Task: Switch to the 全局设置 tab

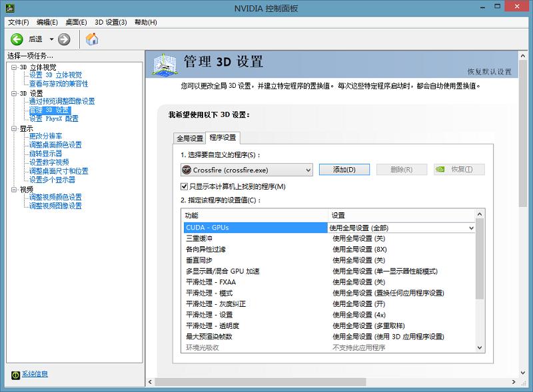Action: (x=189, y=138)
